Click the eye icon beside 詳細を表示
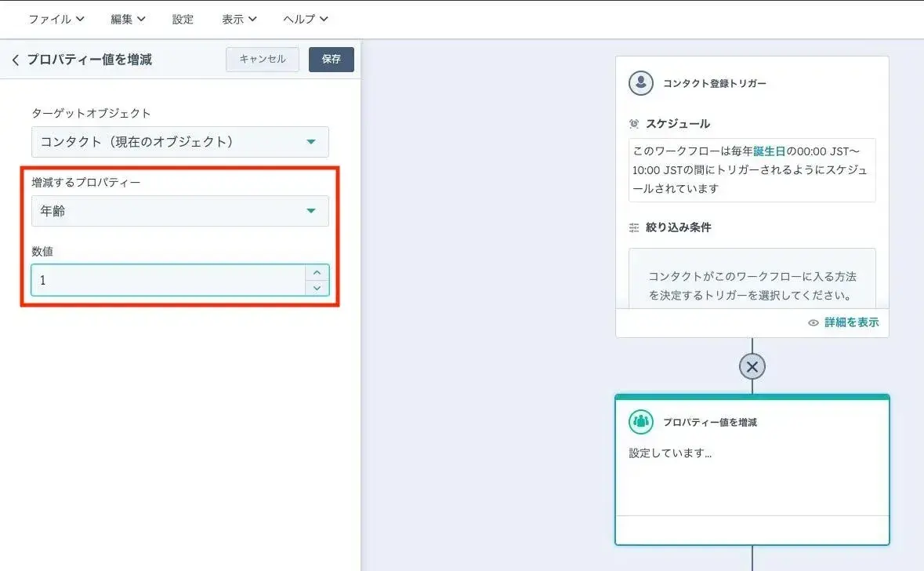This screenshot has width=924, height=571. coord(813,322)
